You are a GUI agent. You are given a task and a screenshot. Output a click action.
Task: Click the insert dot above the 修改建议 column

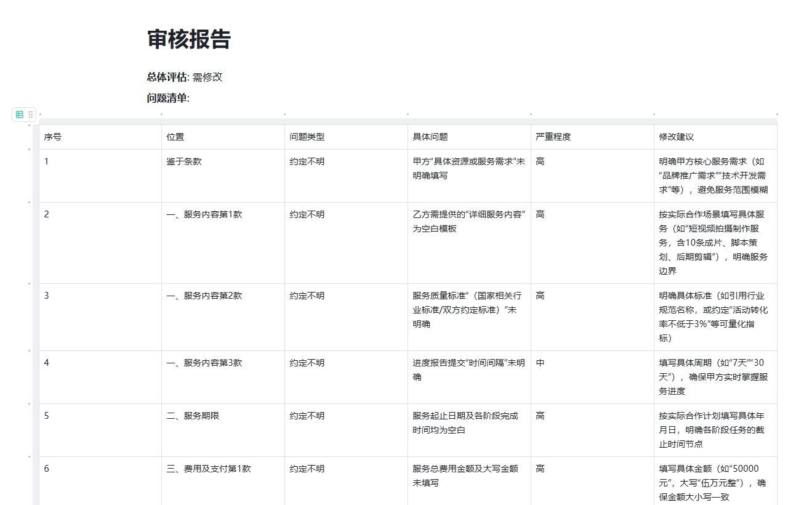pyautogui.click(x=654, y=114)
